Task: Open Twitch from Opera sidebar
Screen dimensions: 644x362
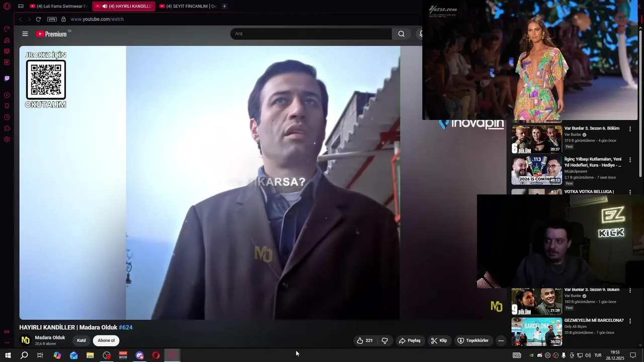Action: pos(7,78)
